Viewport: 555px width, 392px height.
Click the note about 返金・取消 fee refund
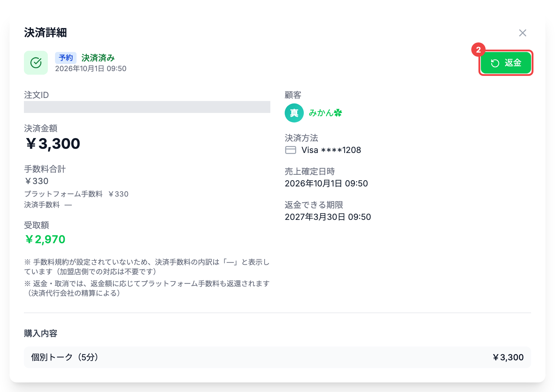tap(147, 288)
